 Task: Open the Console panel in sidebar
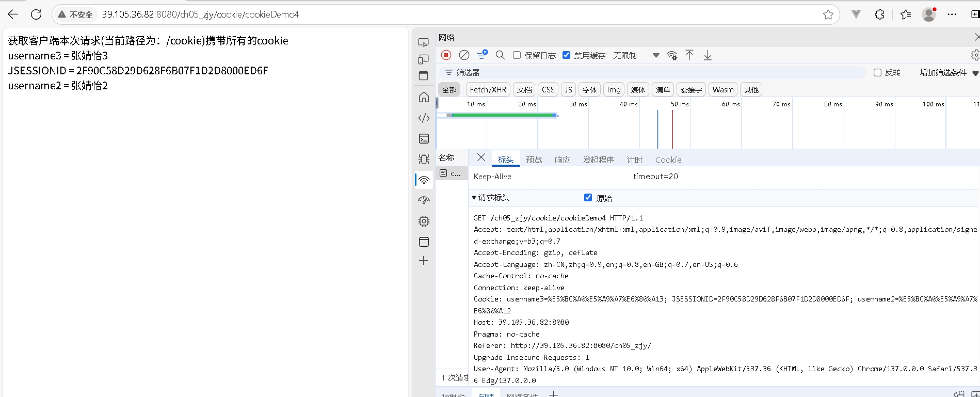coord(424,139)
